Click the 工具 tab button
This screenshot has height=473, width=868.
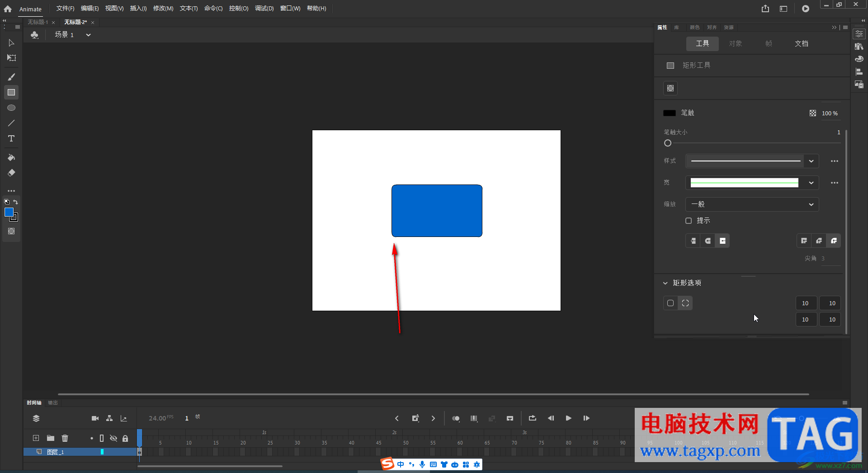click(702, 44)
